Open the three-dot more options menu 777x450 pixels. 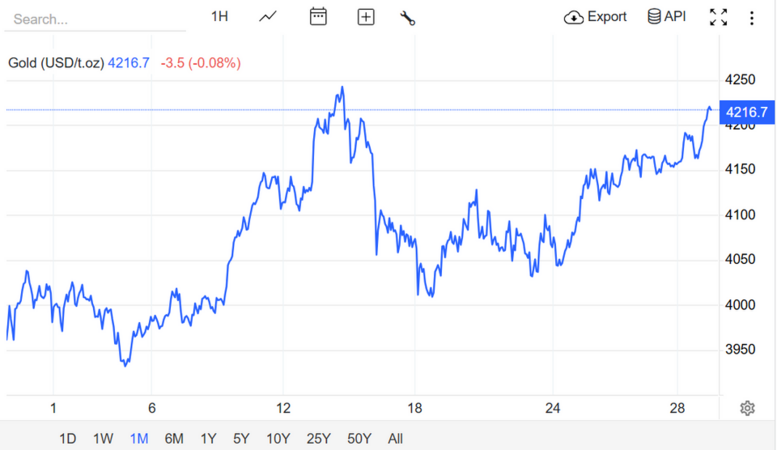pyautogui.click(x=752, y=17)
